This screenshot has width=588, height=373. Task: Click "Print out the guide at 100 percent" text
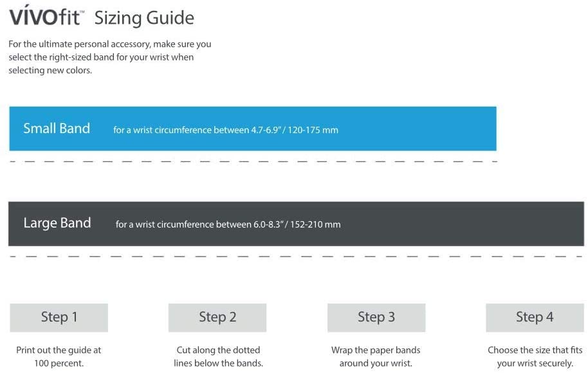coord(59,357)
